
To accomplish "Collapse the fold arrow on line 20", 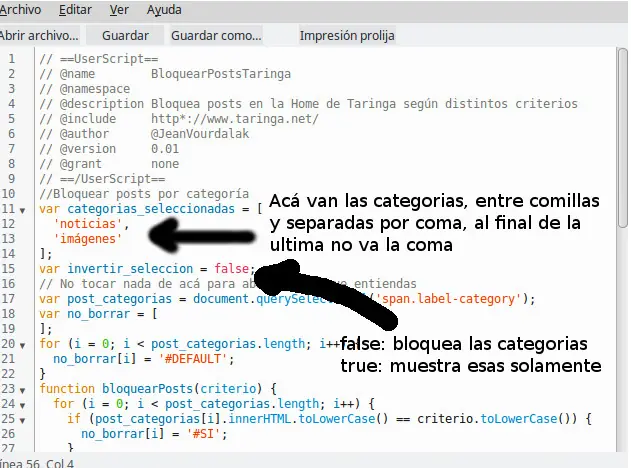I will (x=23, y=345).
